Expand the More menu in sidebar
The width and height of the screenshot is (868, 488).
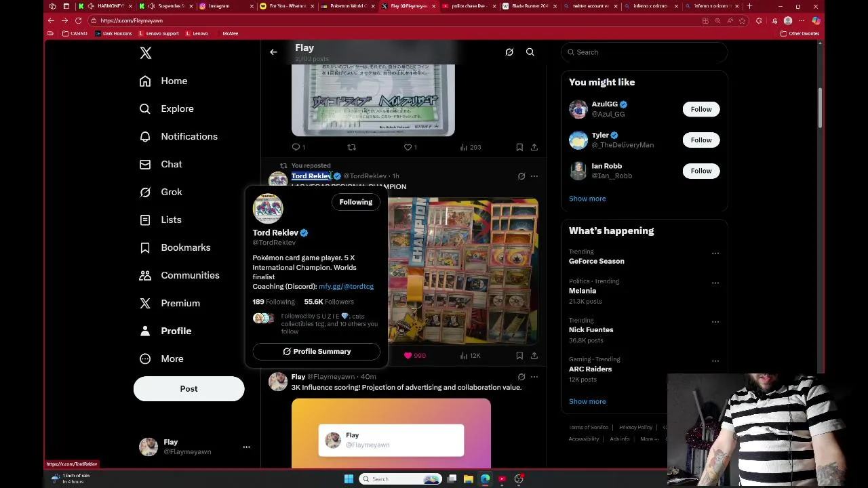tap(161, 359)
